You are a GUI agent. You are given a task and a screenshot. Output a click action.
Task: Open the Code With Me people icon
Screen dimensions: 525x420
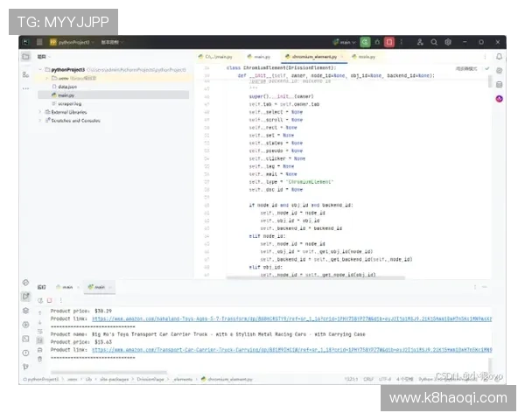coord(420,42)
